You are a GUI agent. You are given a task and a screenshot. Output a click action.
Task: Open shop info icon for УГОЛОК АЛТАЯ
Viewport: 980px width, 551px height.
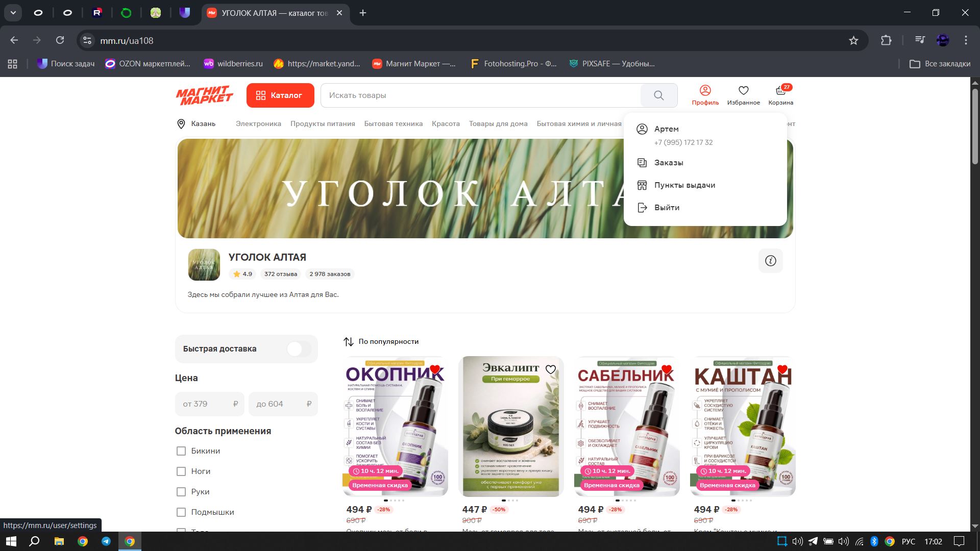coord(770,261)
